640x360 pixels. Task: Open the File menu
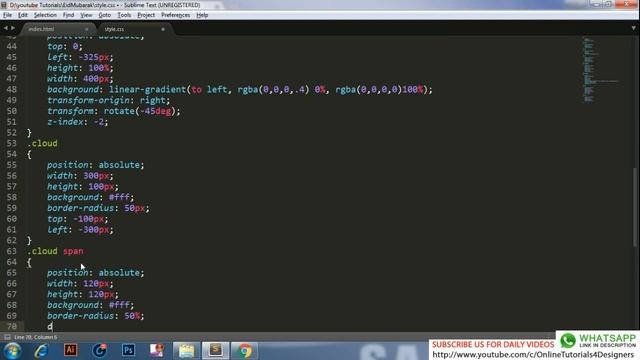pos(7,15)
